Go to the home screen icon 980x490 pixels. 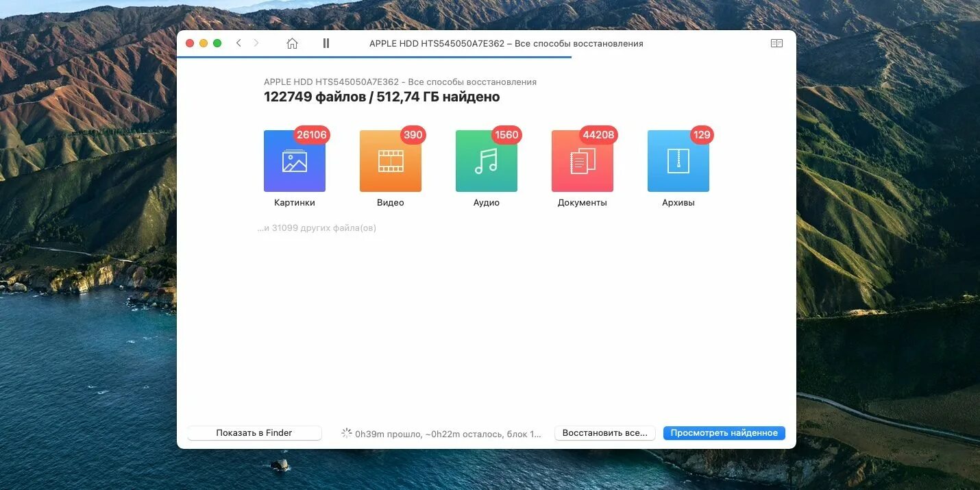click(x=292, y=43)
